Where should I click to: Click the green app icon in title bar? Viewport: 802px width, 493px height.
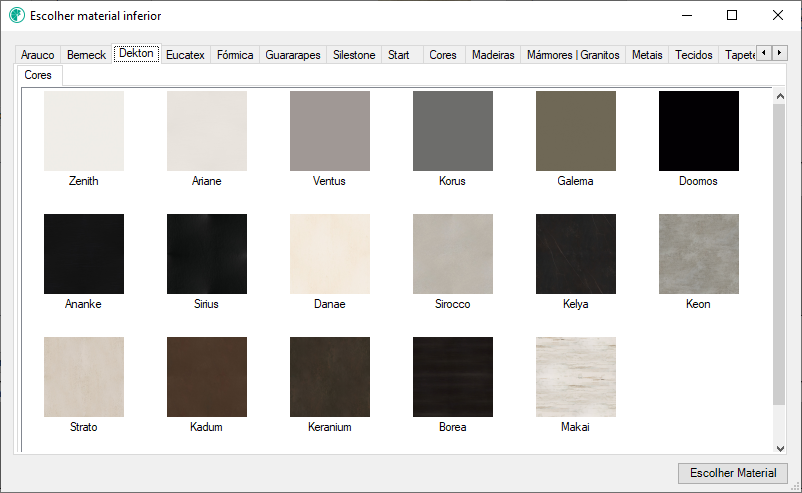(17, 15)
